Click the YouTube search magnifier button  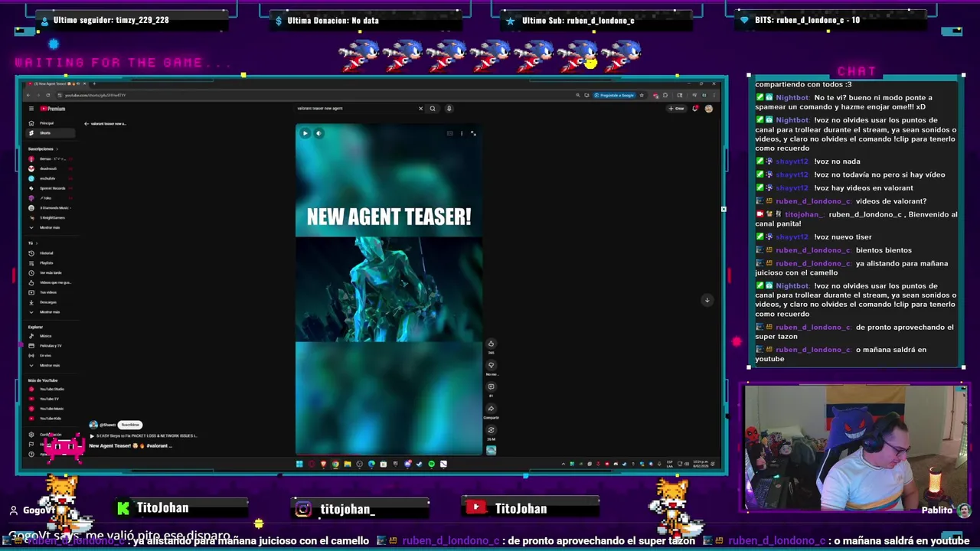tap(433, 109)
